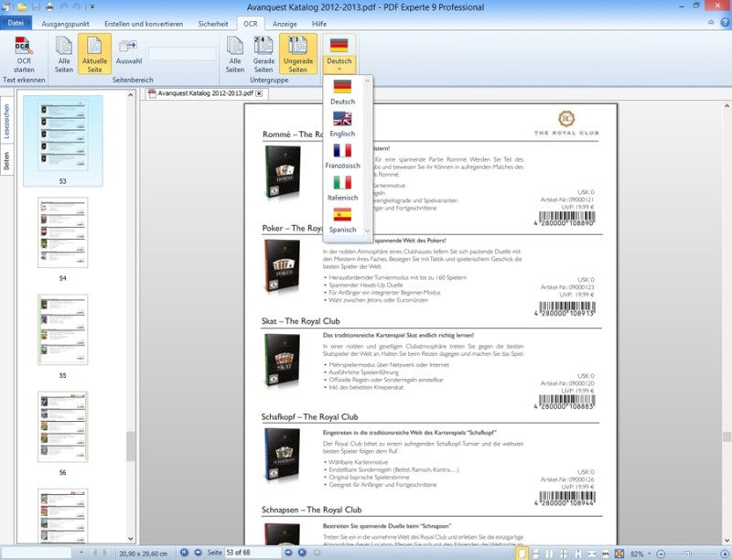
Task: Toggle Aktuelle Seite page range option
Action: 94,54
